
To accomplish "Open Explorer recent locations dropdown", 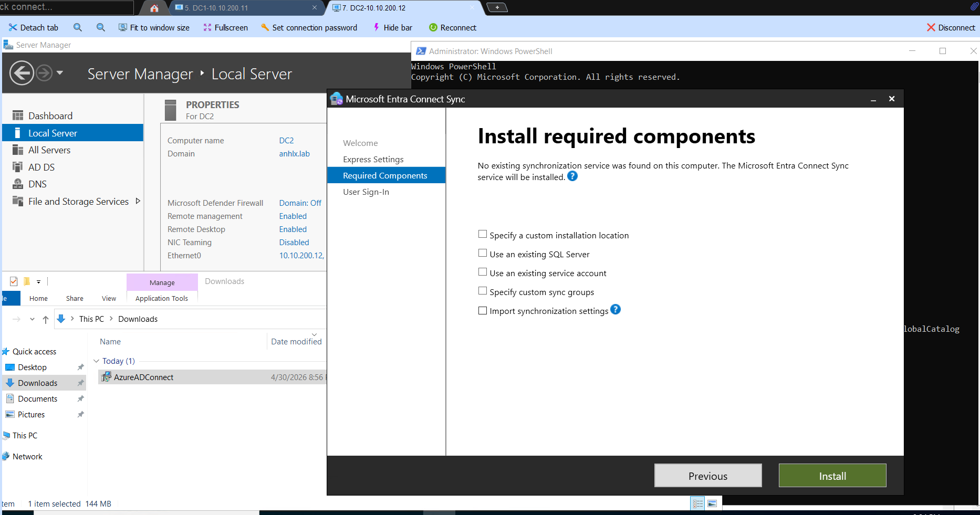I will tap(32, 319).
